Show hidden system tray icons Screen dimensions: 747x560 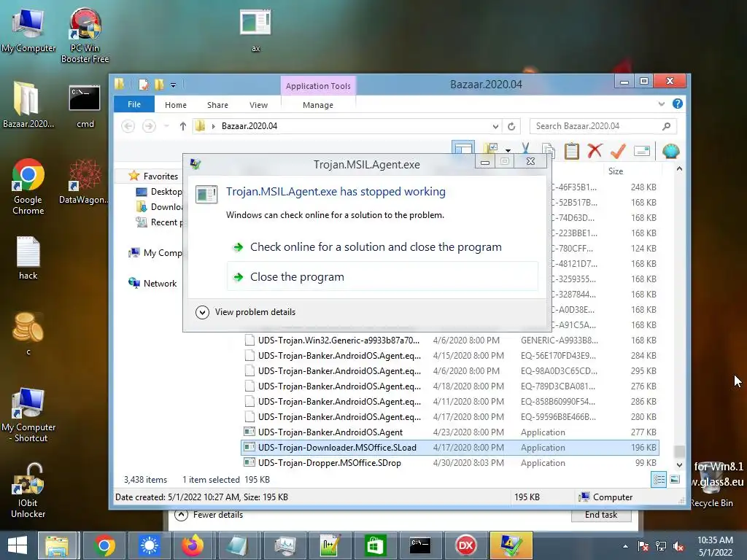(625, 547)
